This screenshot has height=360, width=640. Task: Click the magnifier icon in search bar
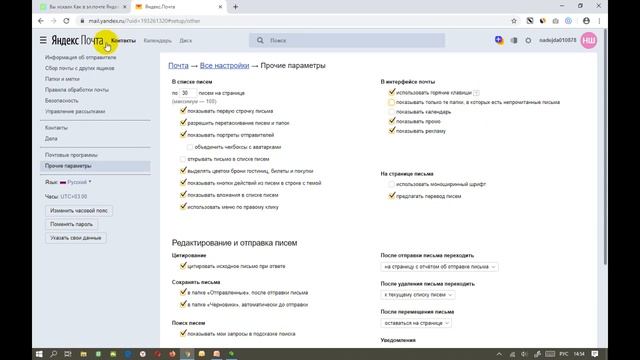[x=260, y=40]
